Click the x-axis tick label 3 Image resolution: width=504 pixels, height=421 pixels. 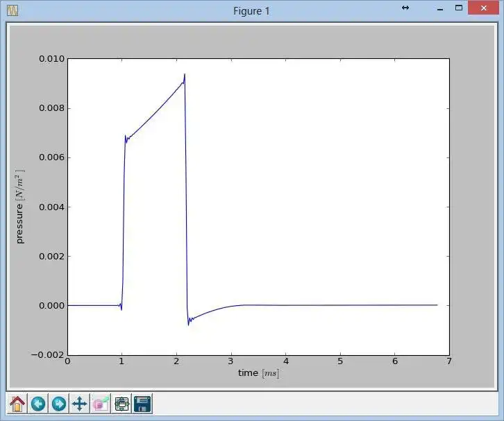[x=230, y=361]
